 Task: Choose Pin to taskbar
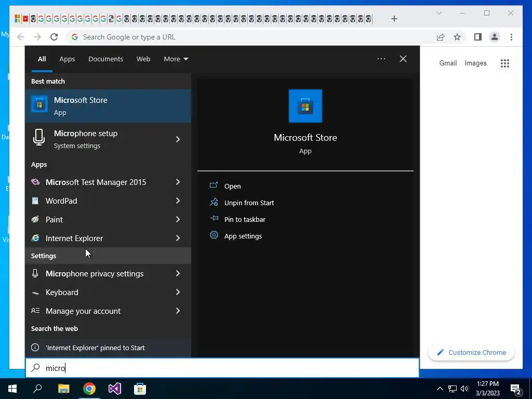coord(245,220)
